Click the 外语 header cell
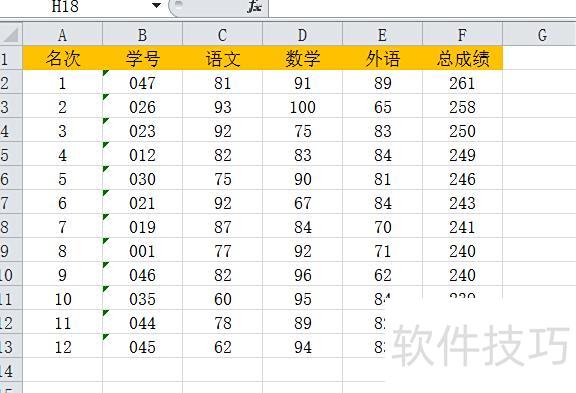 (382, 58)
